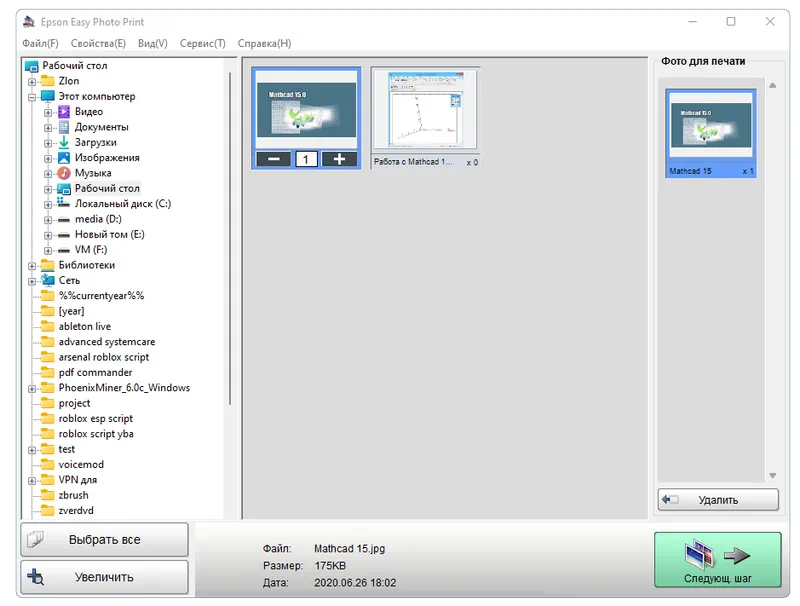Click the Загрузки download arrow icon
Screen dimensions: 800x606
click(x=64, y=142)
